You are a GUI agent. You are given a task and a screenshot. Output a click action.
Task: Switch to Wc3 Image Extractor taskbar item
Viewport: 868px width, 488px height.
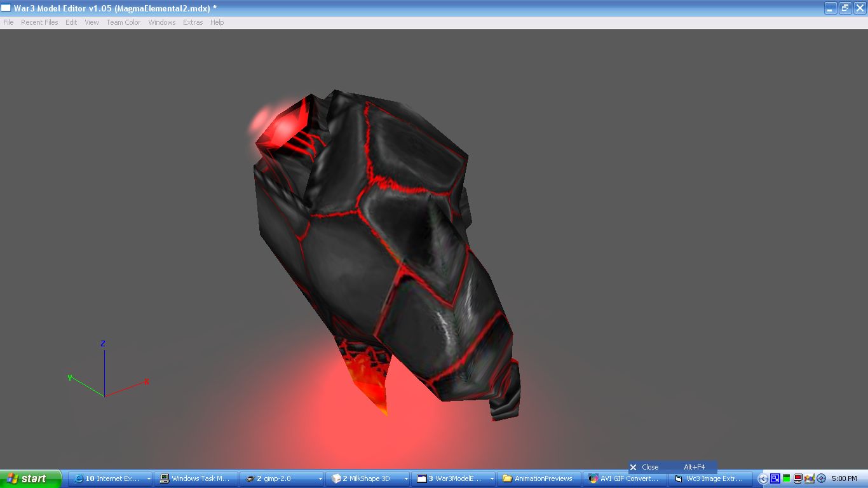(x=710, y=478)
